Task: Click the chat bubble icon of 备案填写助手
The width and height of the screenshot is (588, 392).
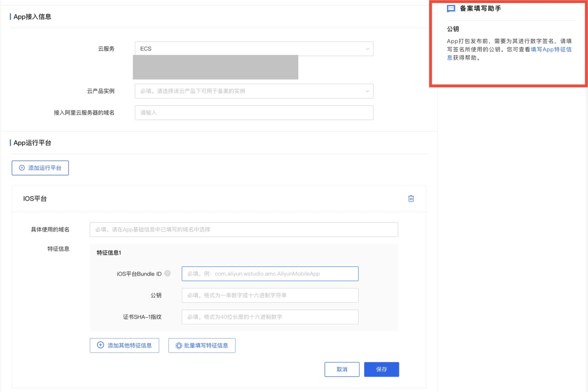Action: point(451,8)
